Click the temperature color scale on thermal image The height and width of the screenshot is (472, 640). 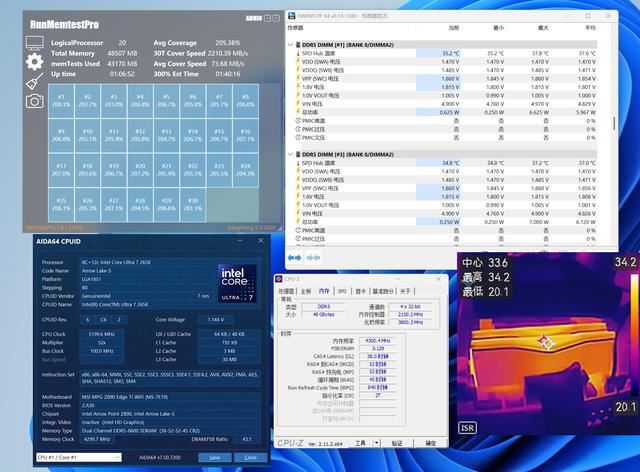coord(634,335)
